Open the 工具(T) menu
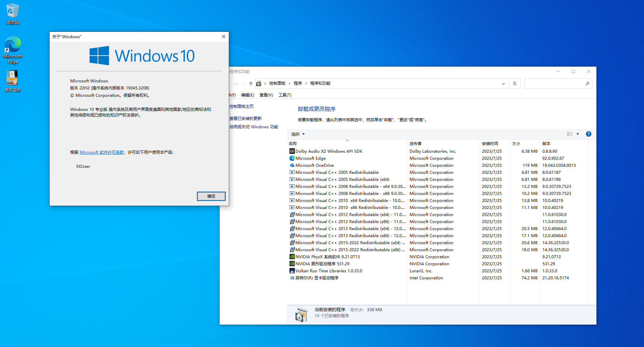 (285, 95)
